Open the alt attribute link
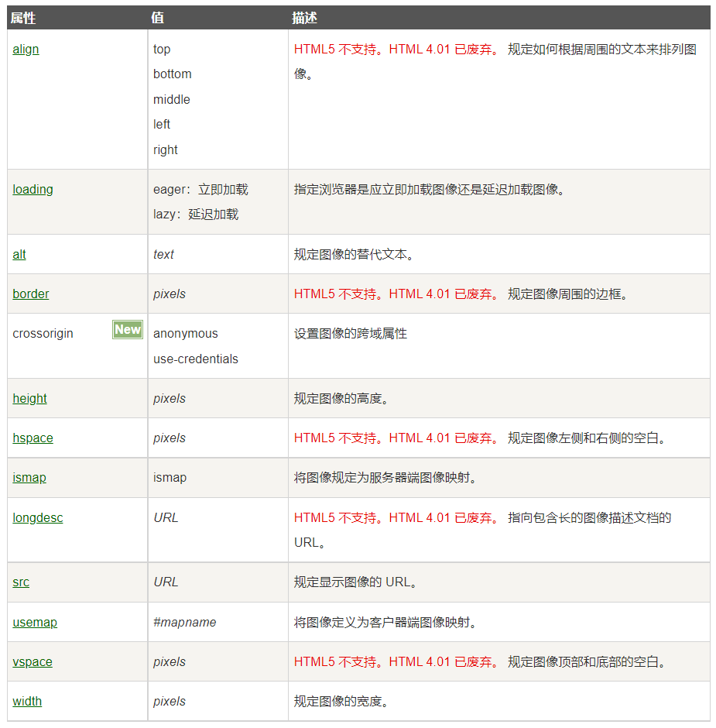 19,253
